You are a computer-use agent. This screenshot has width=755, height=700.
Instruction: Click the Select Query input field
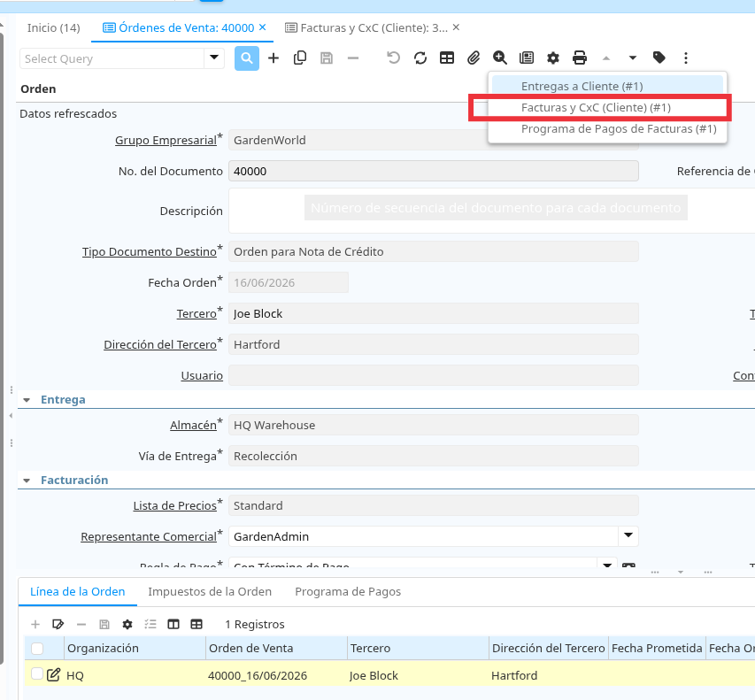(112, 58)
